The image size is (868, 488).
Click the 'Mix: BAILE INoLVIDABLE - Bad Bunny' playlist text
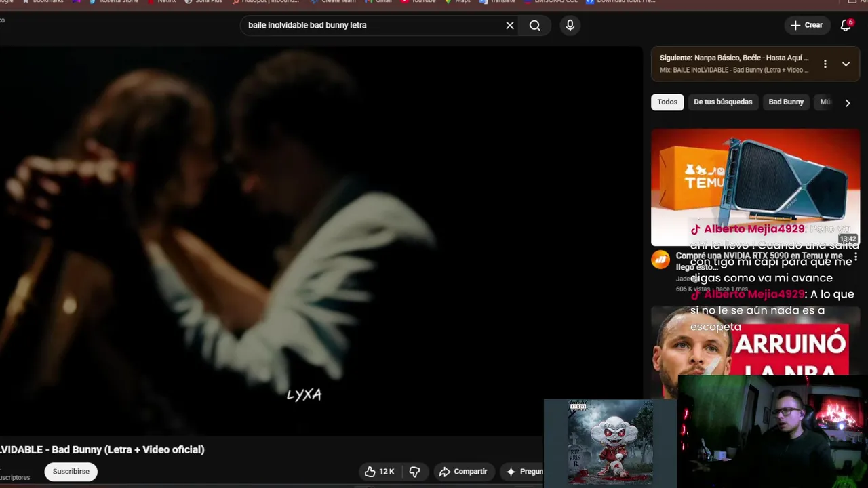pyautogui.click(x=734, y=70)
